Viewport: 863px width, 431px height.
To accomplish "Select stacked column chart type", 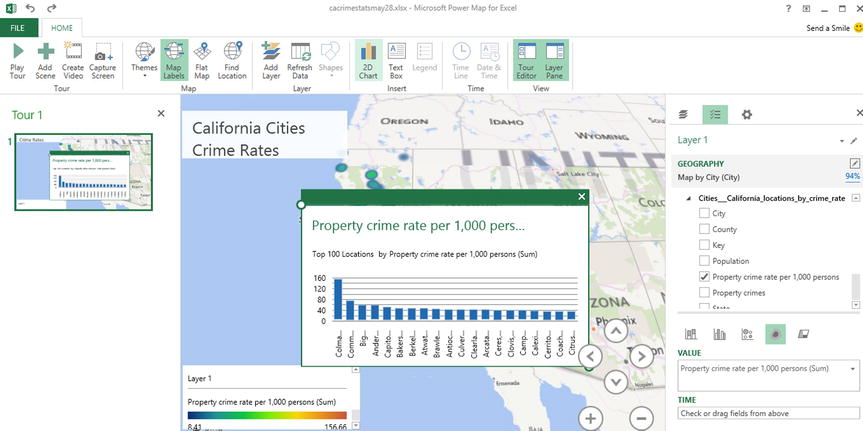I will click(x=691, y=334).
